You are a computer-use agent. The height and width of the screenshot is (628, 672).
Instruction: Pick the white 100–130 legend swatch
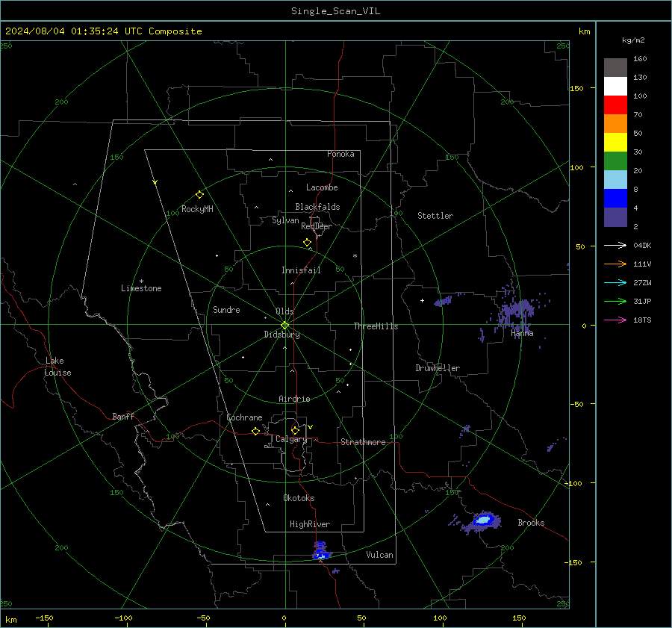(615, 87)
